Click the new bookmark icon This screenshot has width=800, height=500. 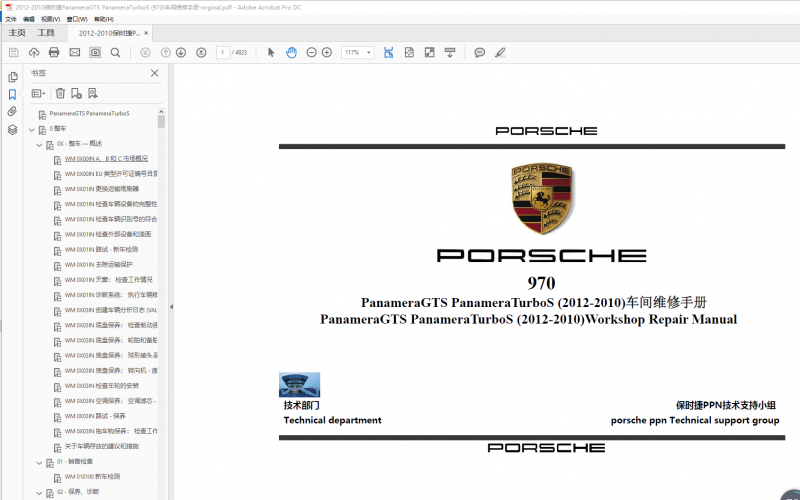point(76,93)
